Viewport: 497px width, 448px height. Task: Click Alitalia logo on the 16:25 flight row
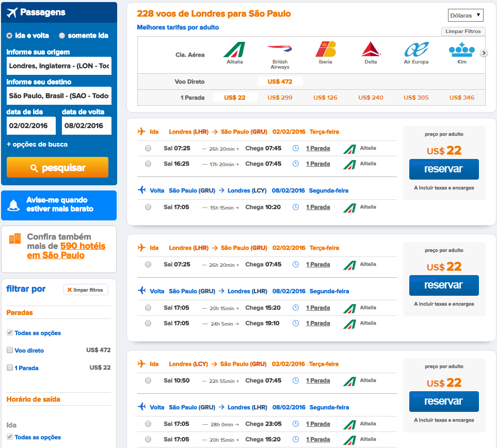349,165
